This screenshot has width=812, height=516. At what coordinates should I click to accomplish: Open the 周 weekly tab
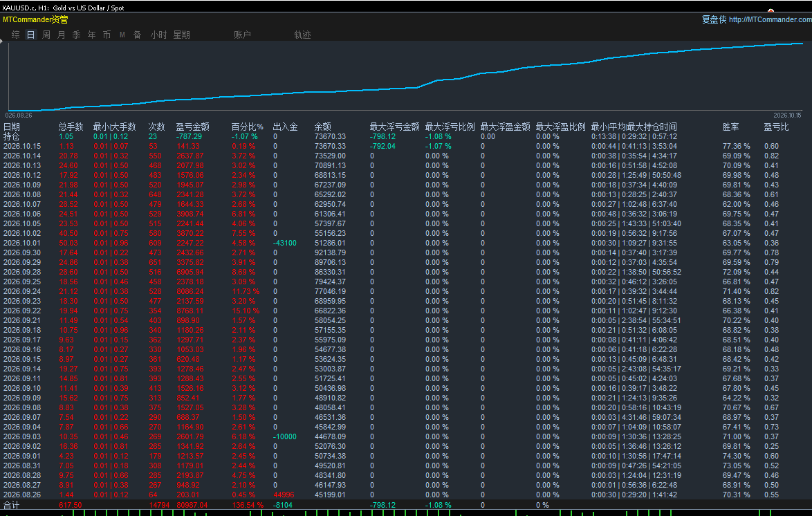(46, 35)
